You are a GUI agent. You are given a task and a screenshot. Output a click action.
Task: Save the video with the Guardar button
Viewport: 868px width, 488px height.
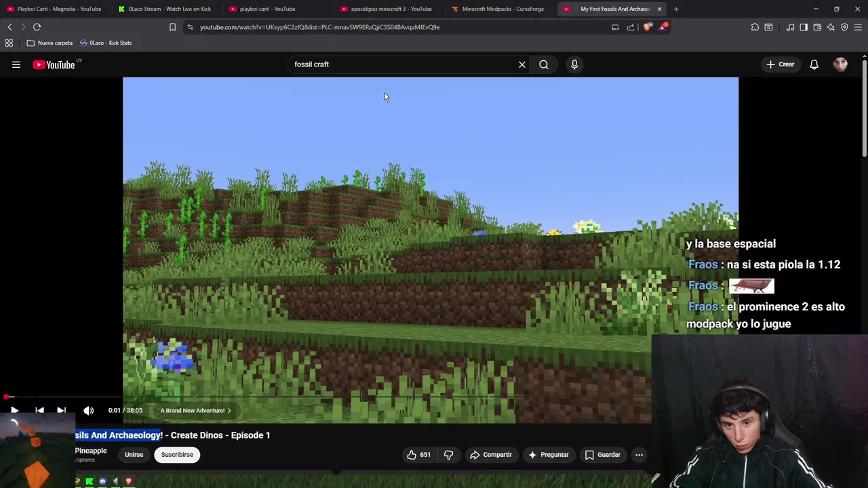[602, 455]
